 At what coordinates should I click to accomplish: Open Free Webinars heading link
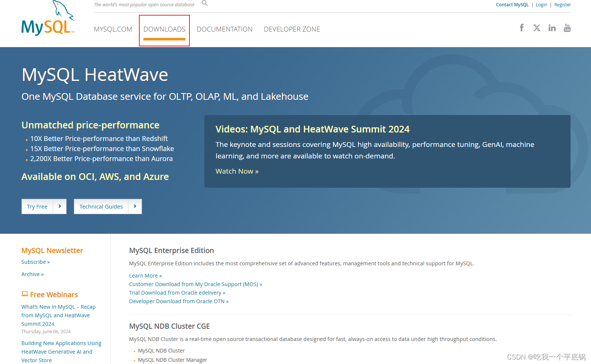(x=54, y=295)
